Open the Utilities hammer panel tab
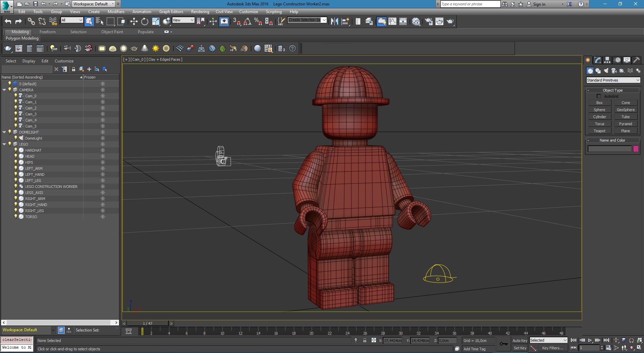 [x=637, y=60]
